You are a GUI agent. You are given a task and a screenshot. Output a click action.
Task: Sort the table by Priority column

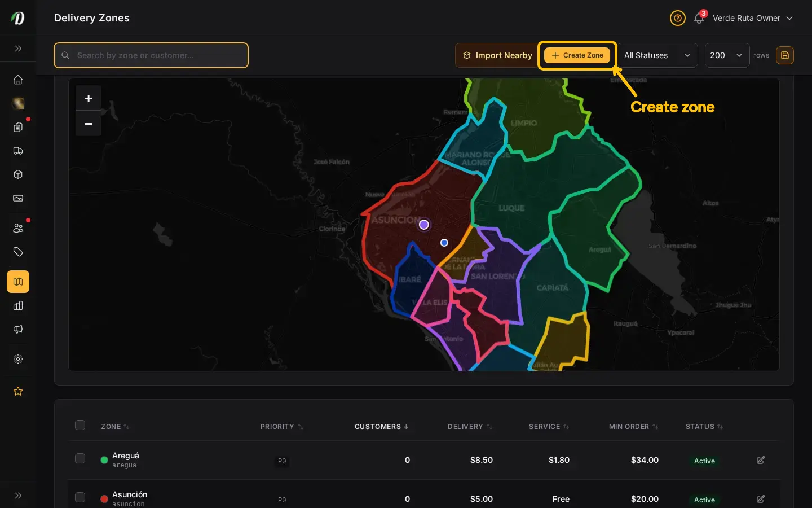282,427
